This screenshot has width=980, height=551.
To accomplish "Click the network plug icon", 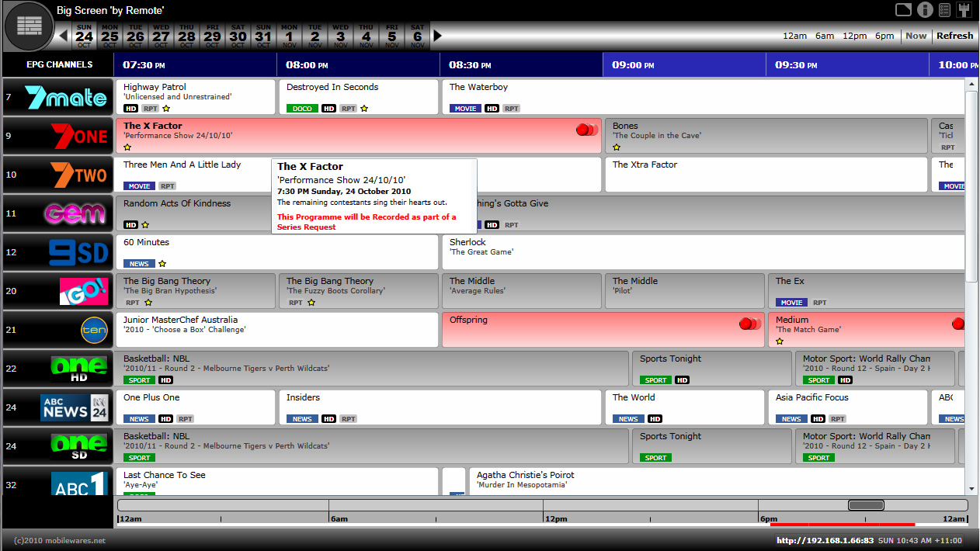I will (x=965, y=10).
